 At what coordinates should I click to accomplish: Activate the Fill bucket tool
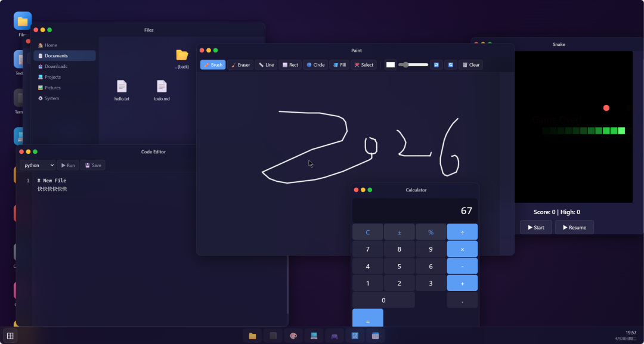pos(339,65)
